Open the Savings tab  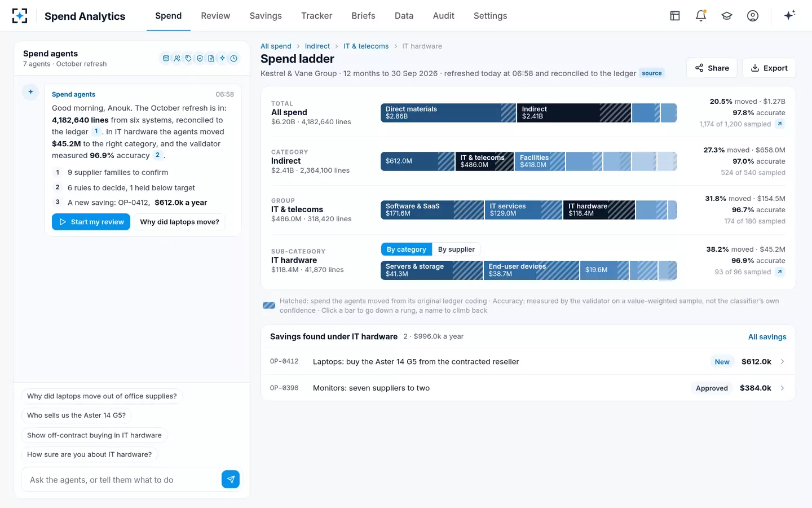(266, 16)
